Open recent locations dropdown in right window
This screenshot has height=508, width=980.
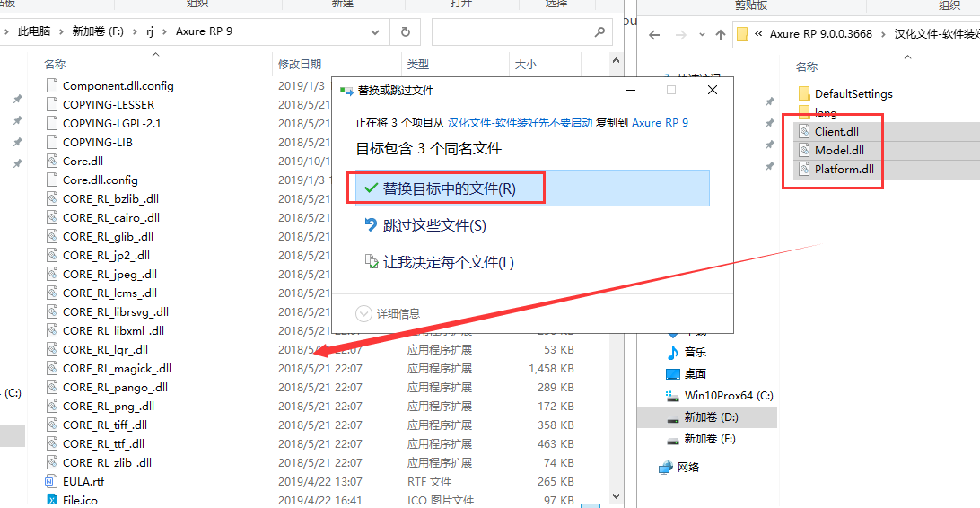702,35
